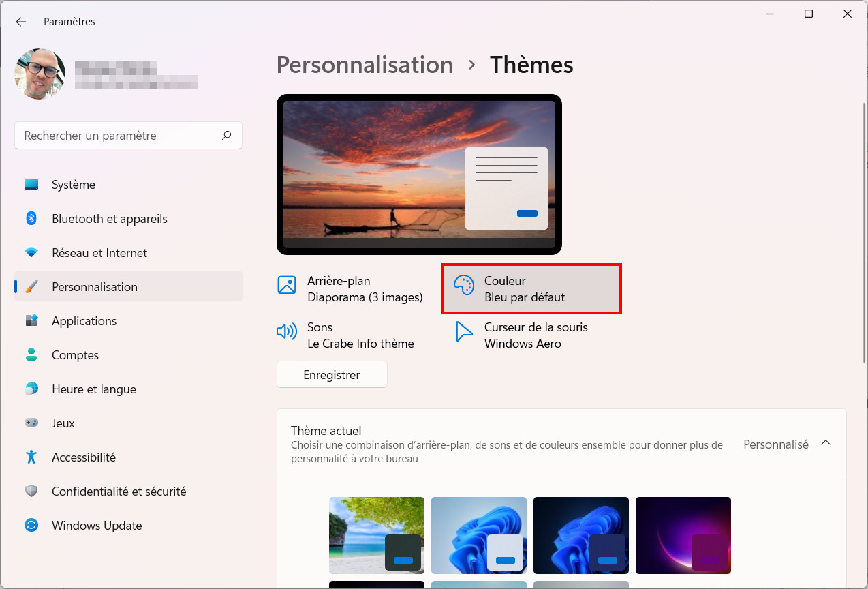Collapse the Thème actuel section chevron
Screen dimensions: 868x589
click(x=826, y=443)
